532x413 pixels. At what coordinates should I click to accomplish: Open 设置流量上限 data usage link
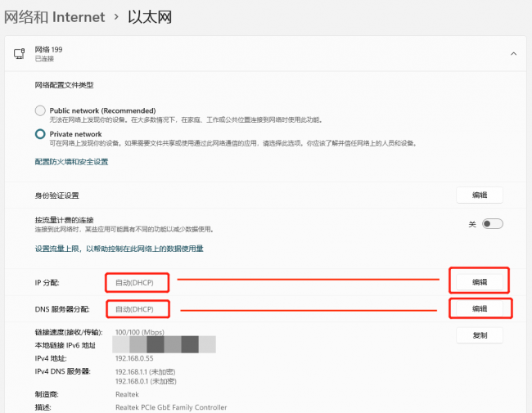point(119,249)
